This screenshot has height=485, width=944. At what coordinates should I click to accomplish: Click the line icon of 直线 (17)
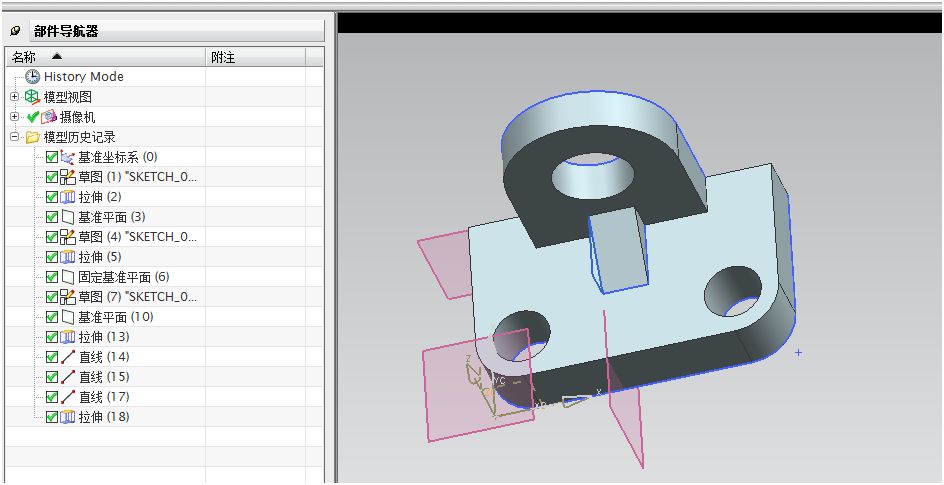67,397
